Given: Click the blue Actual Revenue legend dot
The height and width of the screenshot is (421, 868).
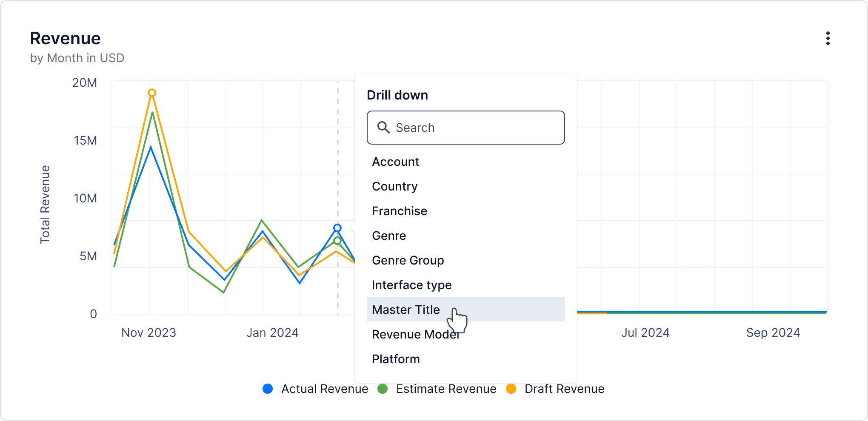Looking at the screenshot, I should [268, 389].
